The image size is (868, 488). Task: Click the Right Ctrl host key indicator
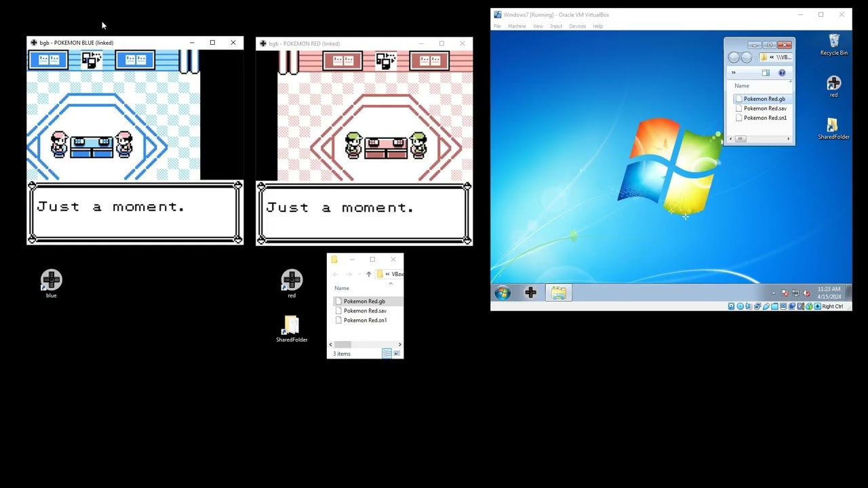(x=833, y=306)
